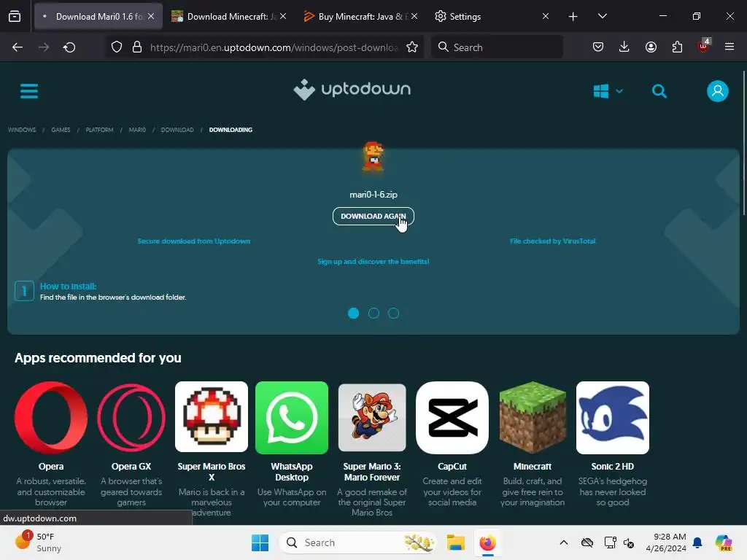Click Firefox icon in taskbar

pyautogui.click(x=487, y=542)
